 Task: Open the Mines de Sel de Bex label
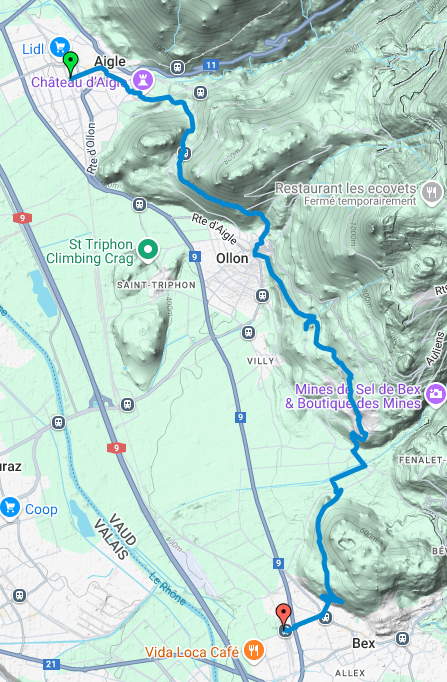pyautogui.click(x=353, y=396)
